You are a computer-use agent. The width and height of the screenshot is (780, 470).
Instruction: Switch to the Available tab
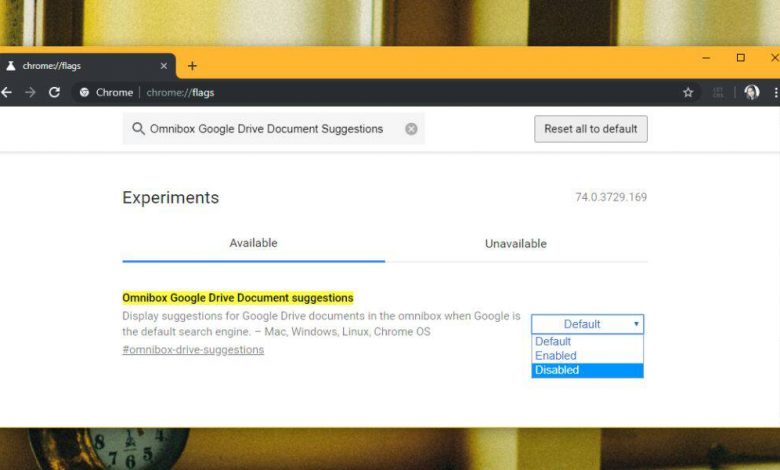tap(253, 243)
